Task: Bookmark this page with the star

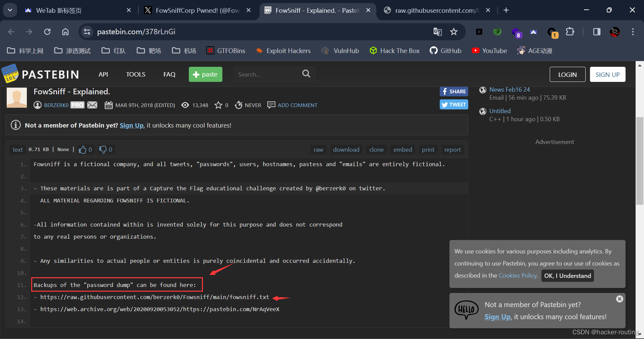Action: tap(454, 32)
